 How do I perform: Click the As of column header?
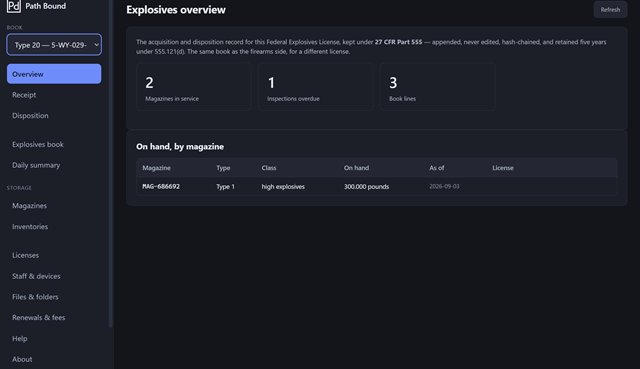pyautogui.click(x=437, y=168)
